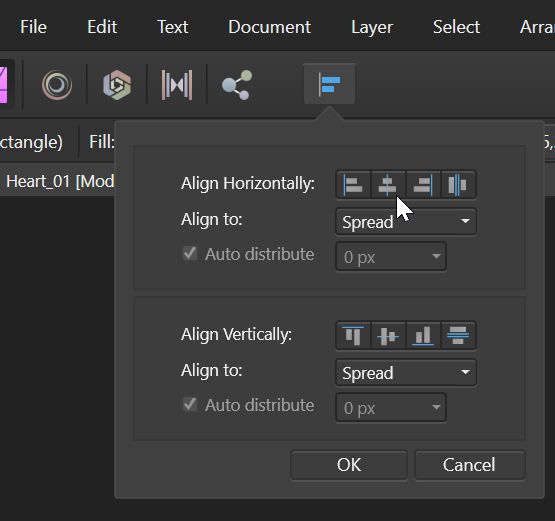The height and width of the screenshot is (521, 555).
Task: Click the align bottom vertically icon
Action: click(423, 336)
